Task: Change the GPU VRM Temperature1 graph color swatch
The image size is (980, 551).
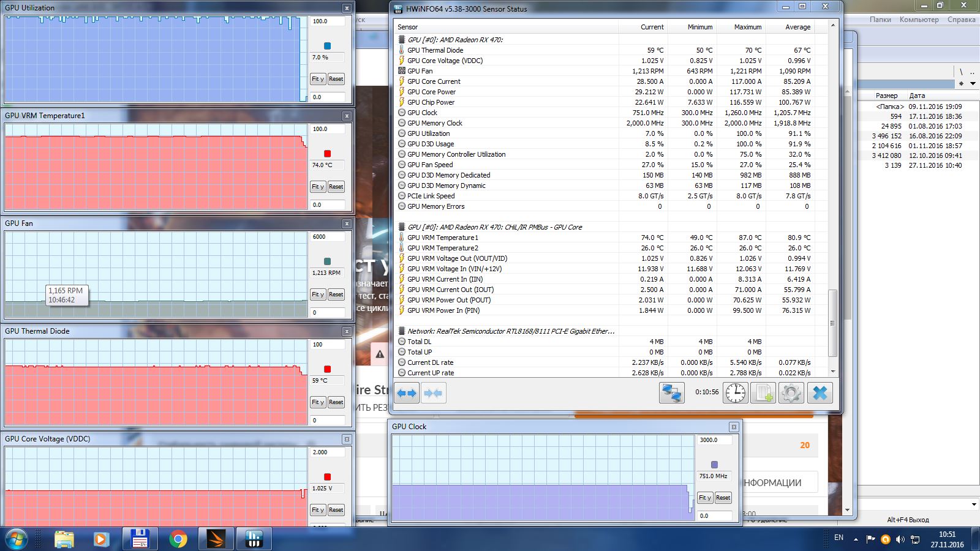Action: click(327, 154)
